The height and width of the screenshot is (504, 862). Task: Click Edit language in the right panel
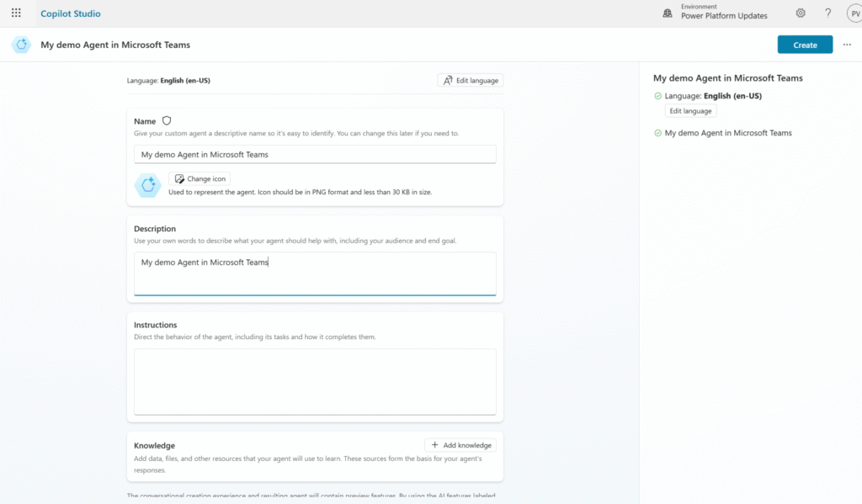point(690,111)
